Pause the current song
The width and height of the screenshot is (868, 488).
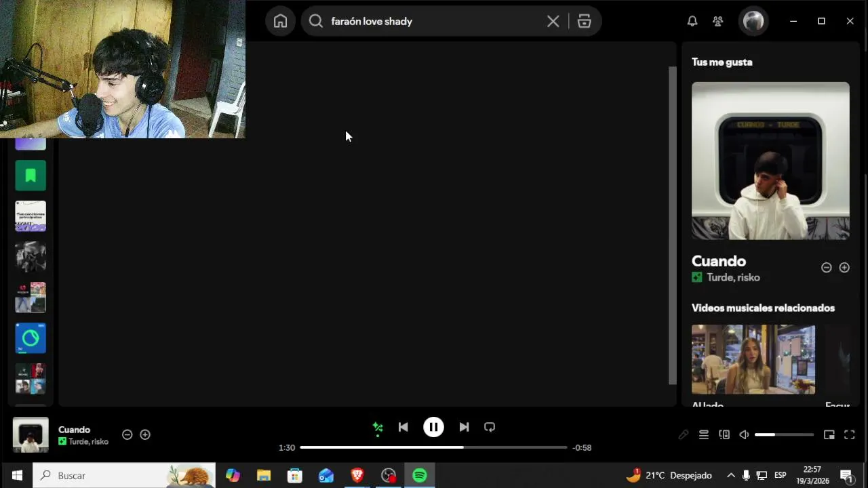pos(433,427)
